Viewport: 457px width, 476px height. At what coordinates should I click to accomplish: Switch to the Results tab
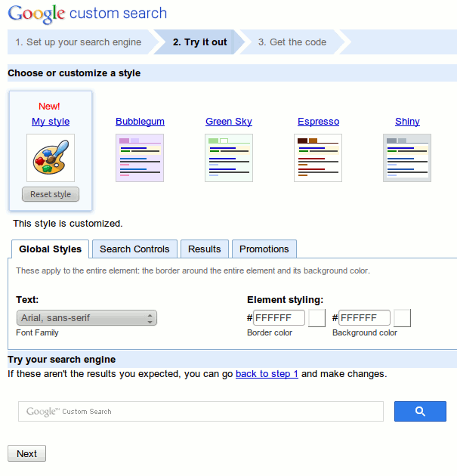tap(205, 249)
